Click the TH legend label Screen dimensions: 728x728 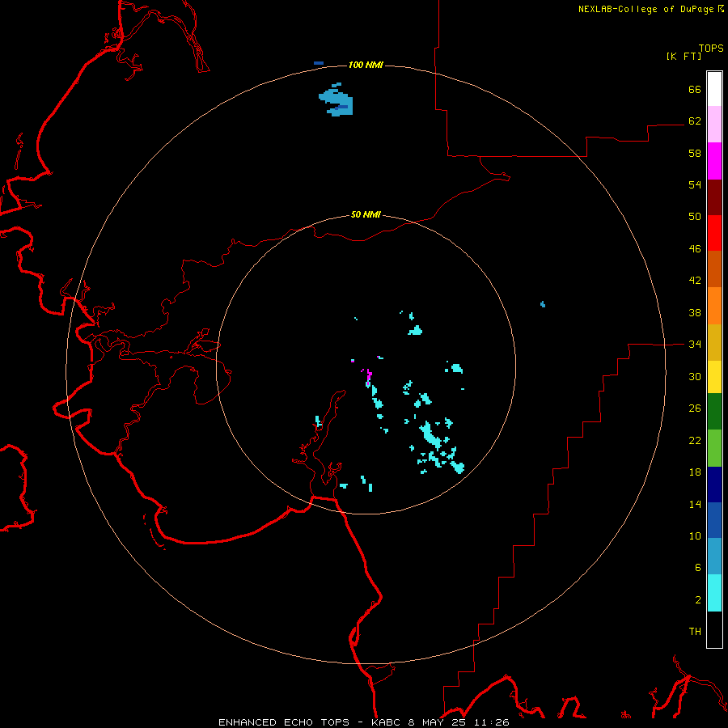coord(695,631)
